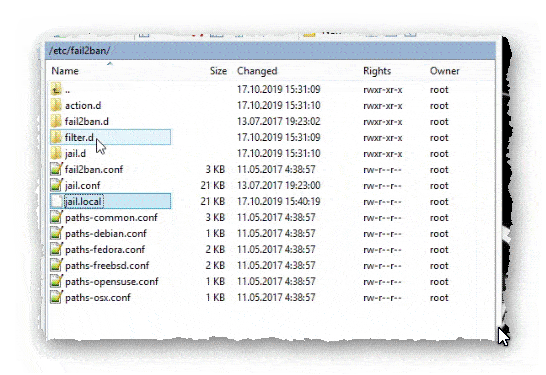Click root owner of fail2ban.conf row

(439, 170)
